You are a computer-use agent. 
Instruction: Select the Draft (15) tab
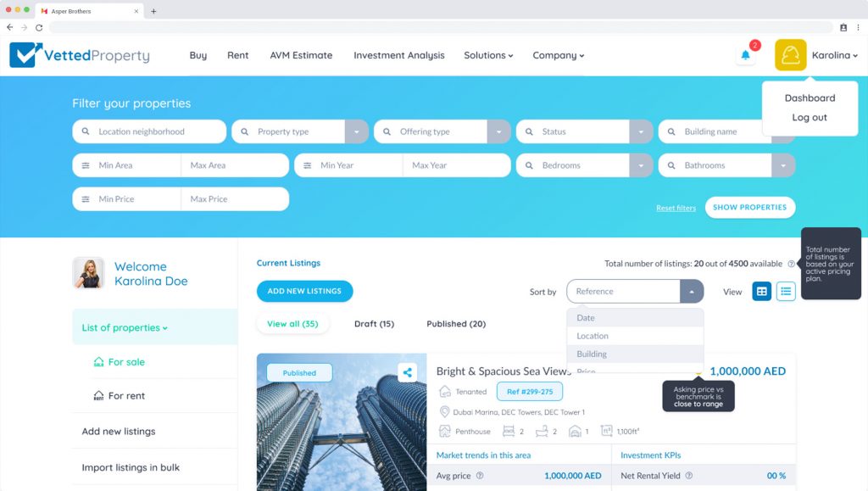tap(374, 324)
